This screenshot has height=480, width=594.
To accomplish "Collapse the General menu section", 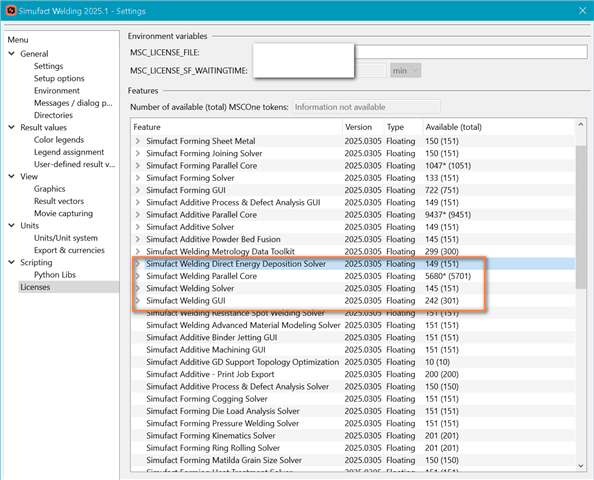I will 12,53.
